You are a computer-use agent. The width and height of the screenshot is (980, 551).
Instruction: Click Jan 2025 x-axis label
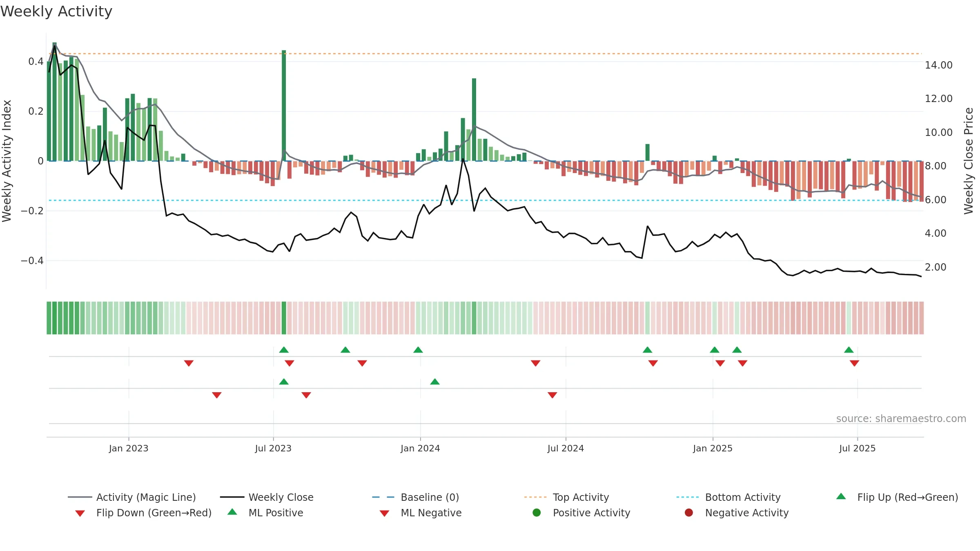(713, 448)
